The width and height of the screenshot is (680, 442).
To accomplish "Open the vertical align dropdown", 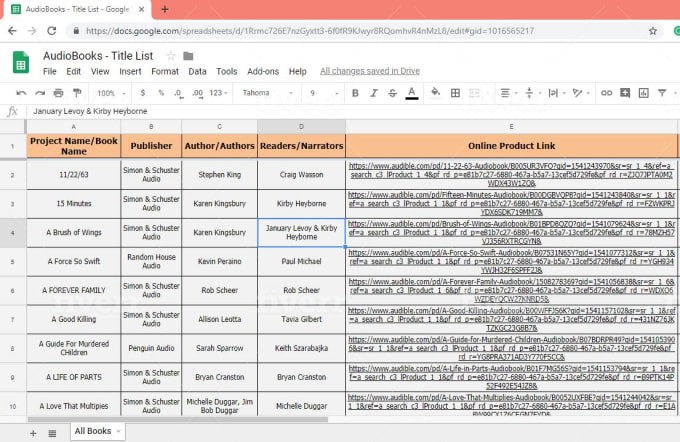I will point(533,93).
